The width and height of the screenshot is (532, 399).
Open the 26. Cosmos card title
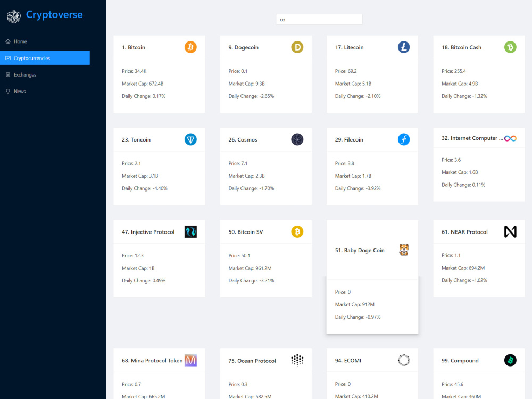pos(243,140)
